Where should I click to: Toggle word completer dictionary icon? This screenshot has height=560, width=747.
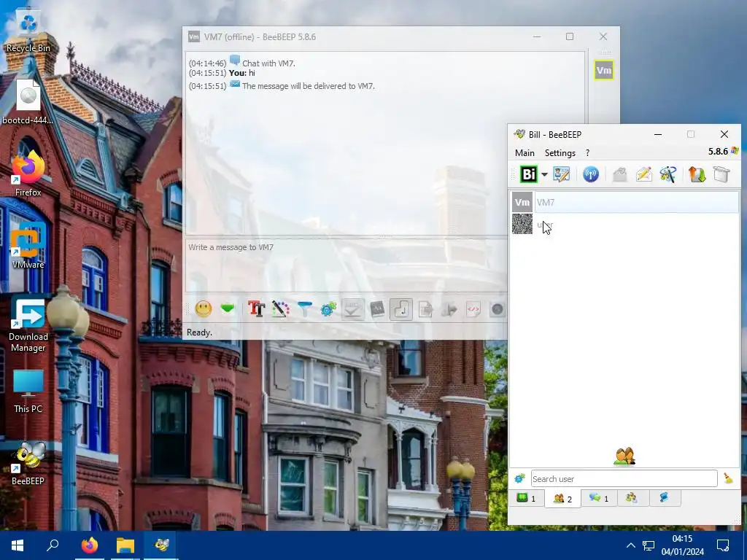point(377,309)
